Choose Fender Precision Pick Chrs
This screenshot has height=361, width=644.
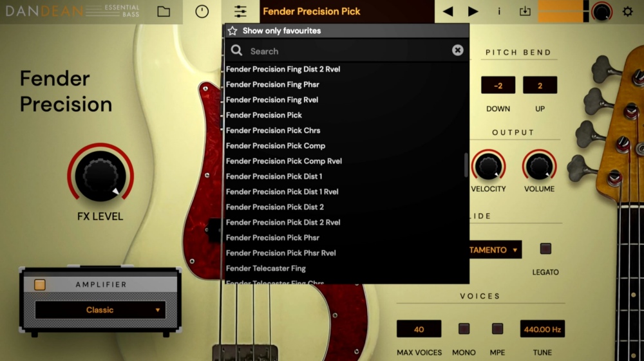point(272,131)
